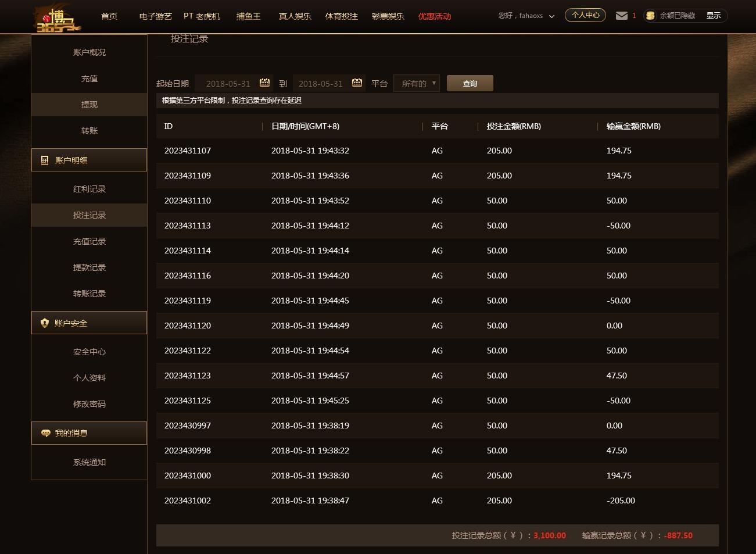
Task: Open 彩票娱乐 navigation item
Action: pyautogui.click(x=388, y=16)
